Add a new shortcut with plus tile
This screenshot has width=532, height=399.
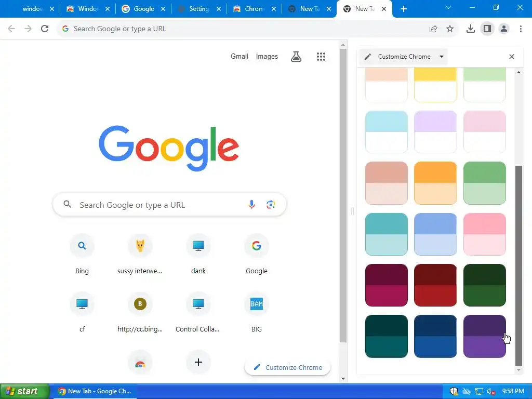pyautogui.click(x=198, y=362)
